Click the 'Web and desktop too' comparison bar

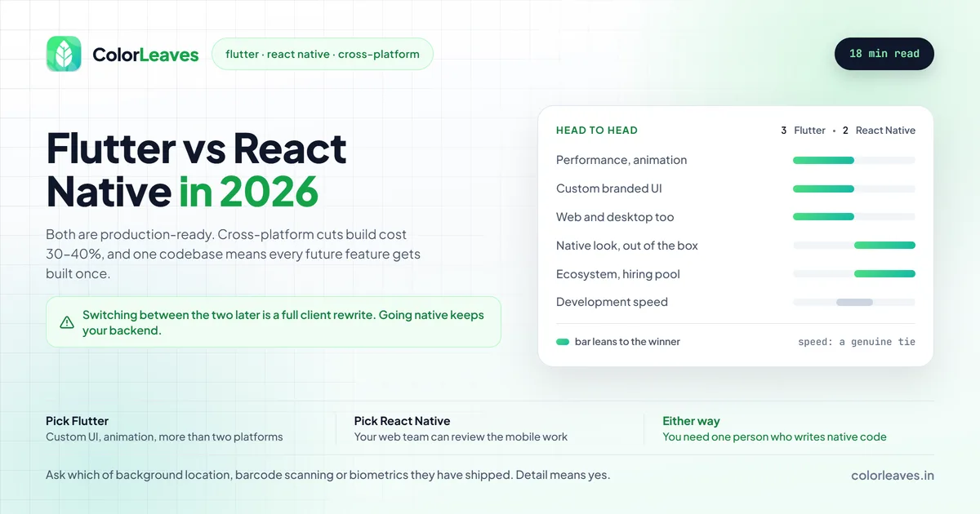[854, 217]
